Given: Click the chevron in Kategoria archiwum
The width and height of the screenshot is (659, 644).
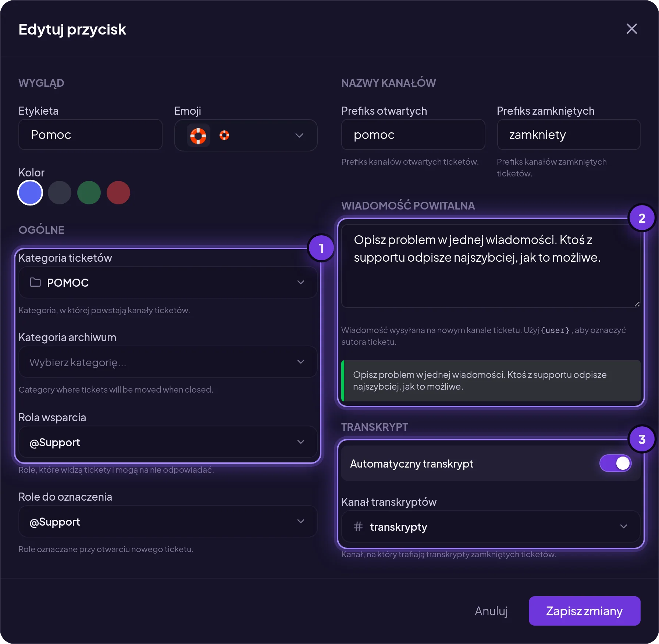Looking at the screenshot, I should 301,362.
